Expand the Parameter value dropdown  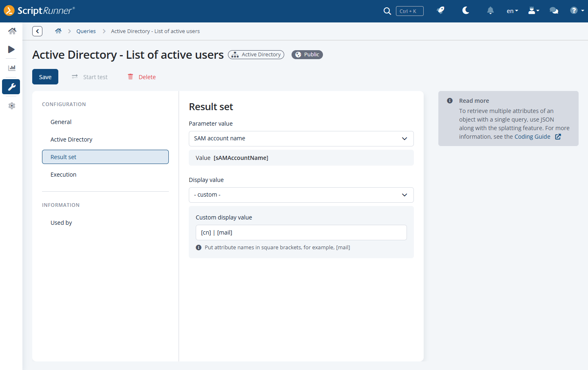301,139
